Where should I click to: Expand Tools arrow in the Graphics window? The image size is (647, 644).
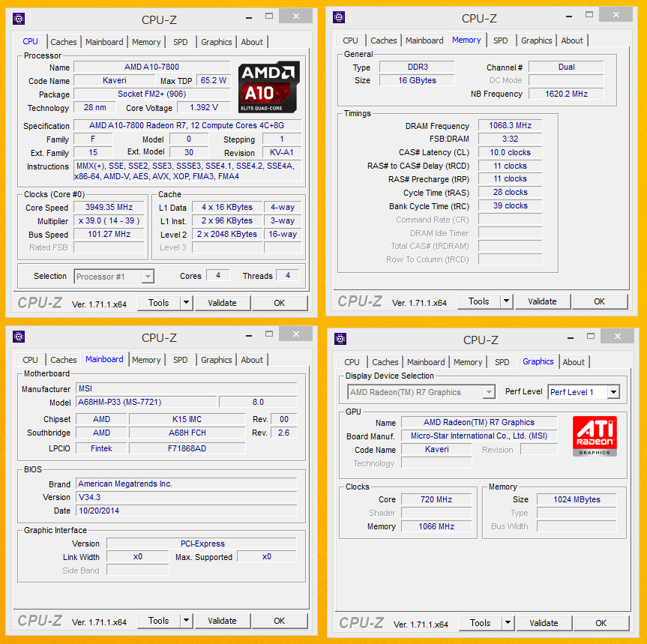tap(508, 623)
